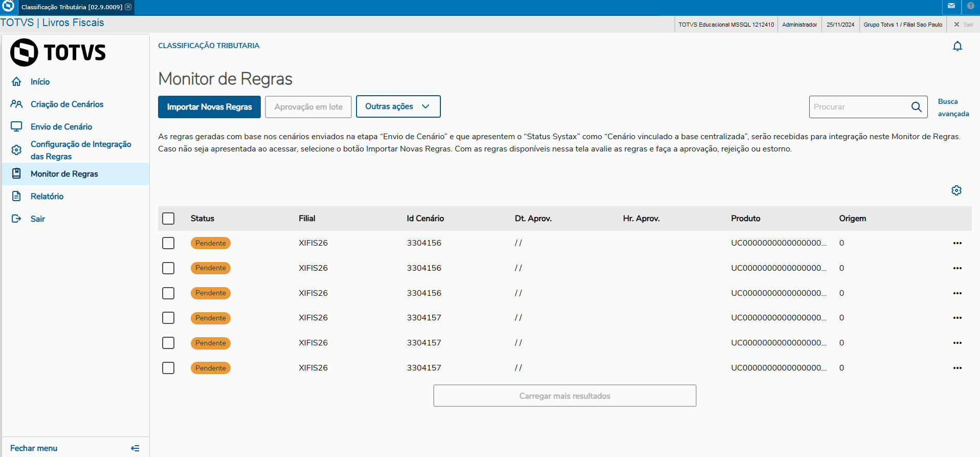Click Importar Novas Regras button
The width and height of the screenshot is (980, 457).
(209, 107)
